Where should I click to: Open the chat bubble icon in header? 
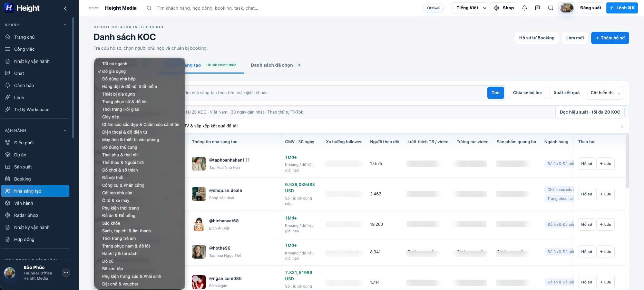click(537, 8)
